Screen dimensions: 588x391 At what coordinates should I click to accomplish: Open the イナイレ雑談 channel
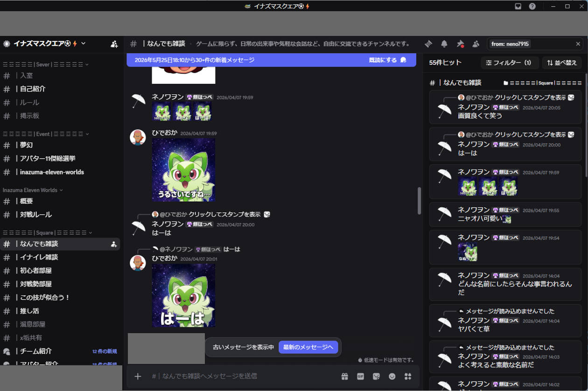(60, 257)
